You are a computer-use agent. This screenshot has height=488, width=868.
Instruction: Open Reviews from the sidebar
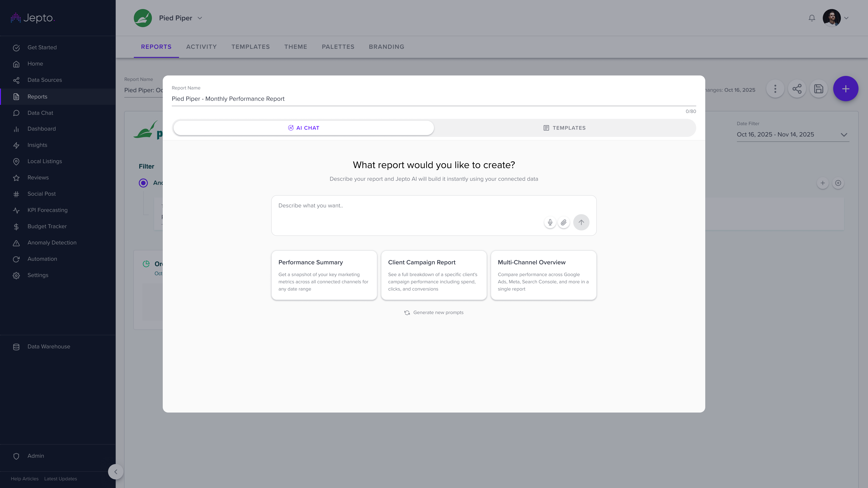point(58,178)
